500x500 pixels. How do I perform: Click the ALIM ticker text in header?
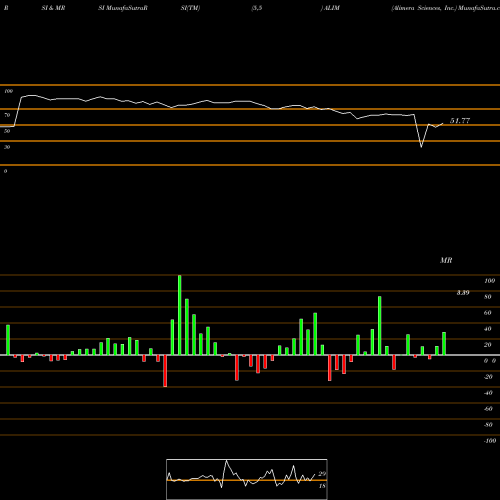click(x=332, y=8)
